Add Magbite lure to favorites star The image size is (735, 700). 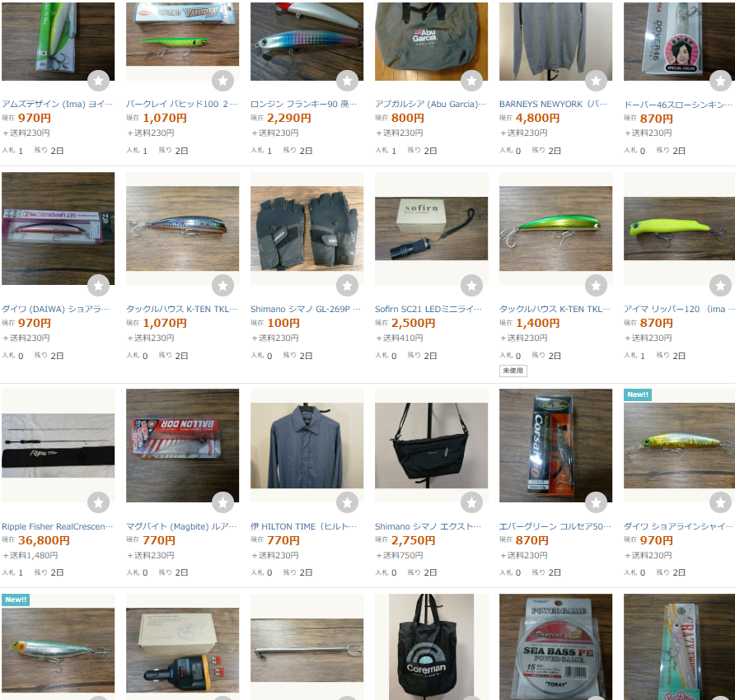222,502
